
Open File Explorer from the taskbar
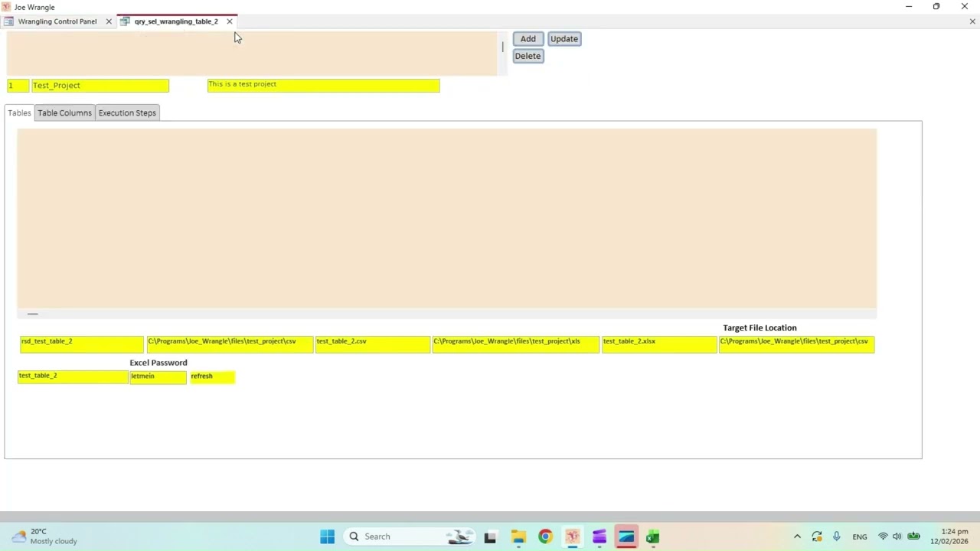point(518,536)
